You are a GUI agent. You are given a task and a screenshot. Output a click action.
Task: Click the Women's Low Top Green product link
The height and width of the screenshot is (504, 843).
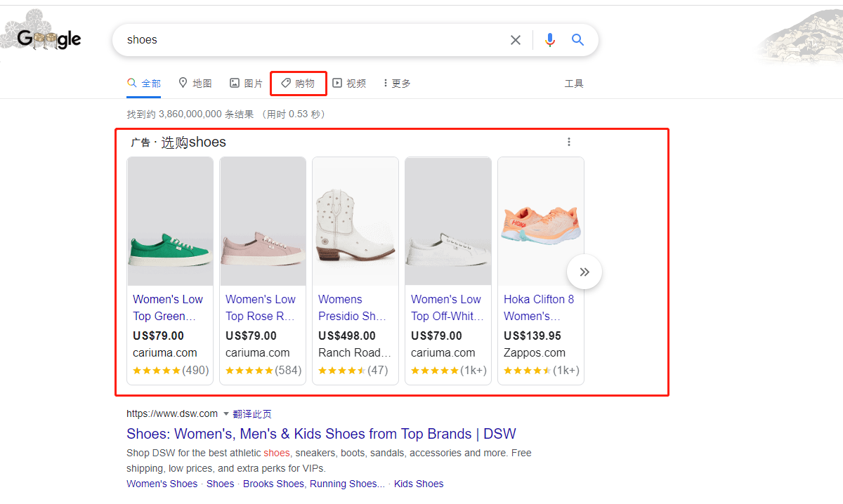click(x=168, y=306)
